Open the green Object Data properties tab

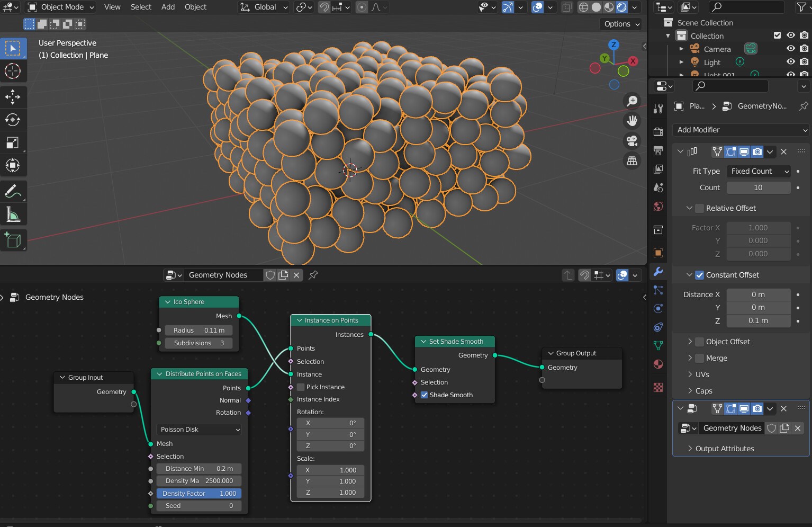(658, 346)
